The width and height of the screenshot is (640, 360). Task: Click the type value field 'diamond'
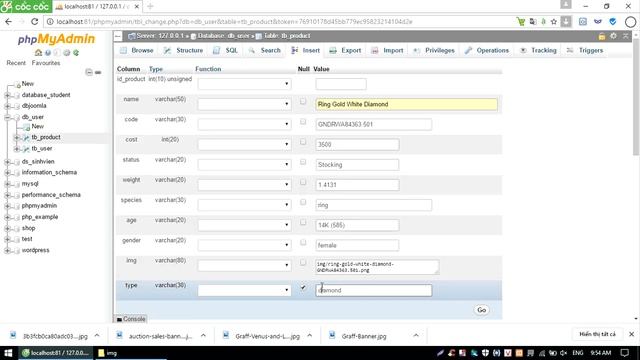point(373,290)
